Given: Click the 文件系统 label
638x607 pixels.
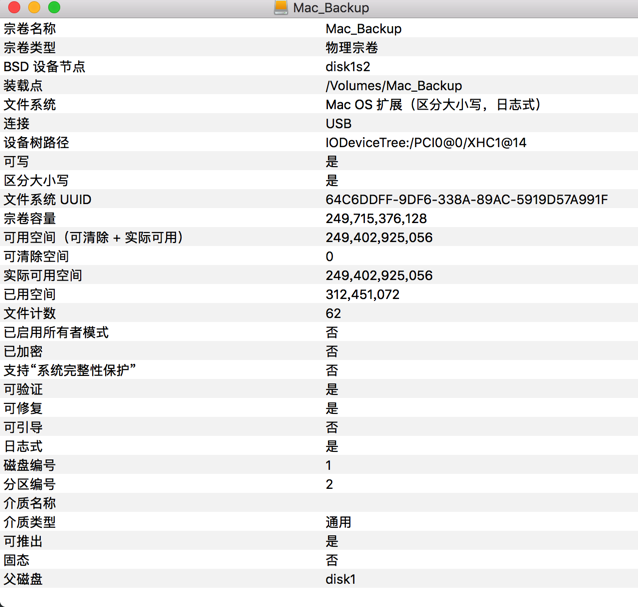Looking at the screenshot, I should [30, 105].
